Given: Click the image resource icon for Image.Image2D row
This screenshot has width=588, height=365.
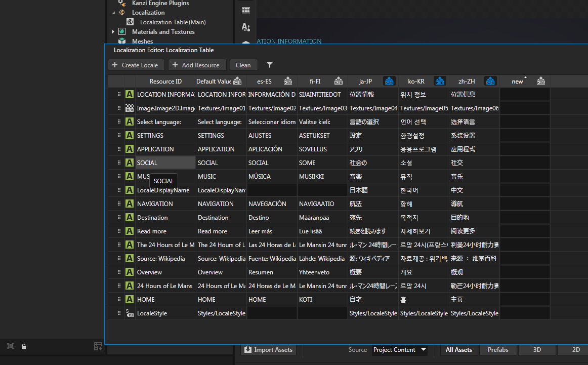Looking at the screenshot, I should click(x=130, y=108).
